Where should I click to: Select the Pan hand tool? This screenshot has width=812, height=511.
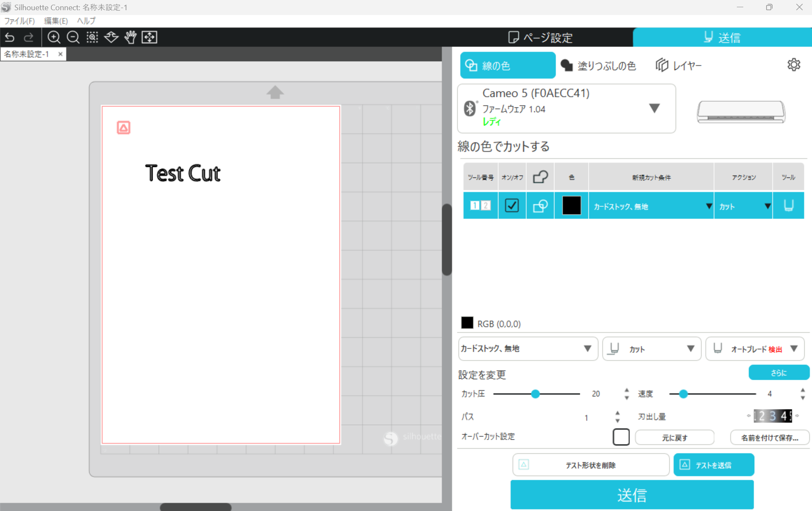click(x=130, y=37)
